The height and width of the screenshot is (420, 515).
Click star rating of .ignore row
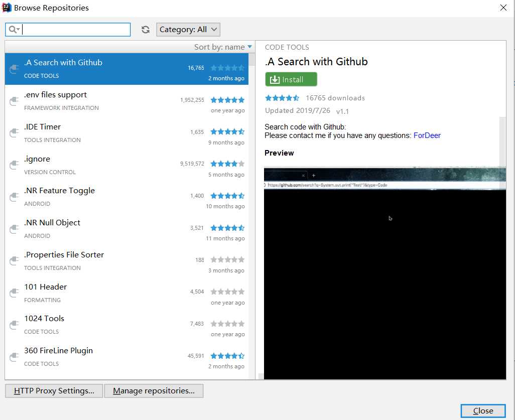[227, 164]
